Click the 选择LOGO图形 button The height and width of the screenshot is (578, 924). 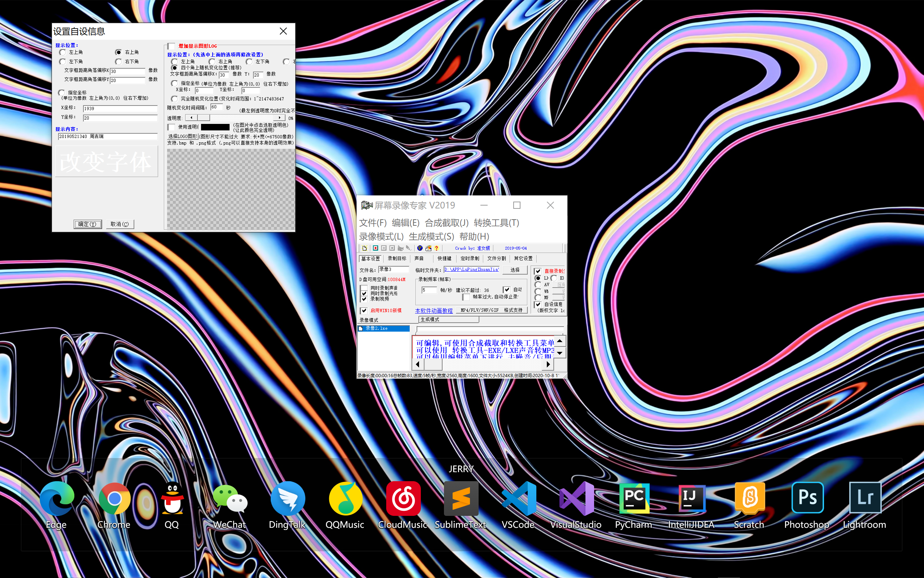click(183, 137)
